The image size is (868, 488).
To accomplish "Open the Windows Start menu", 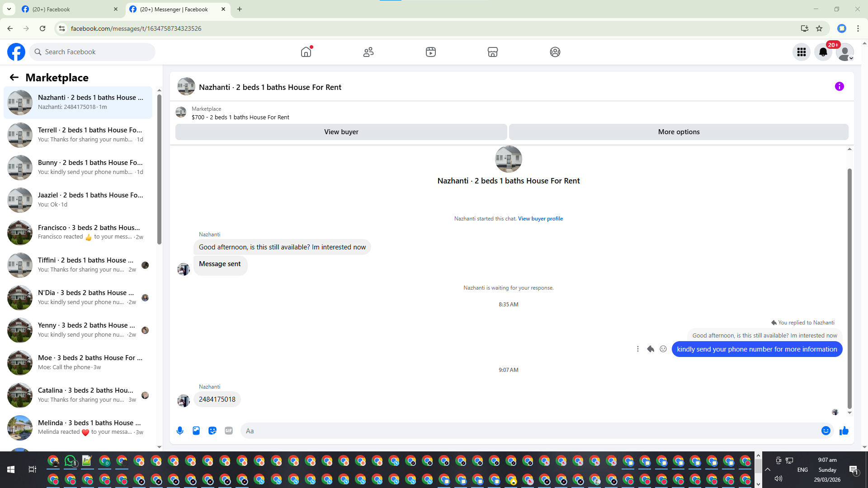I will (11, 469).
